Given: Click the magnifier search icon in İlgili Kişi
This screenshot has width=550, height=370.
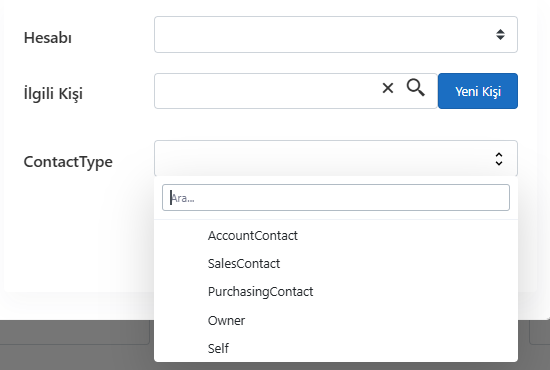Looking at the screenshot, I should click(416, 87).
